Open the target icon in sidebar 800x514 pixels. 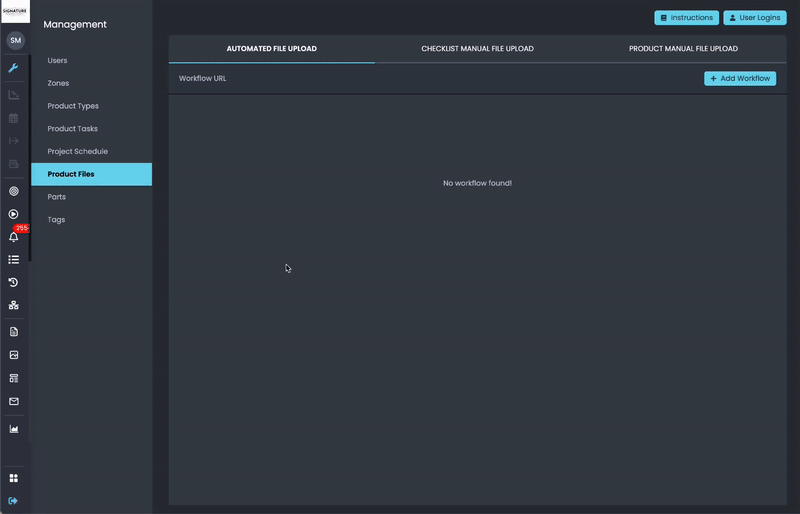point(14,191)
